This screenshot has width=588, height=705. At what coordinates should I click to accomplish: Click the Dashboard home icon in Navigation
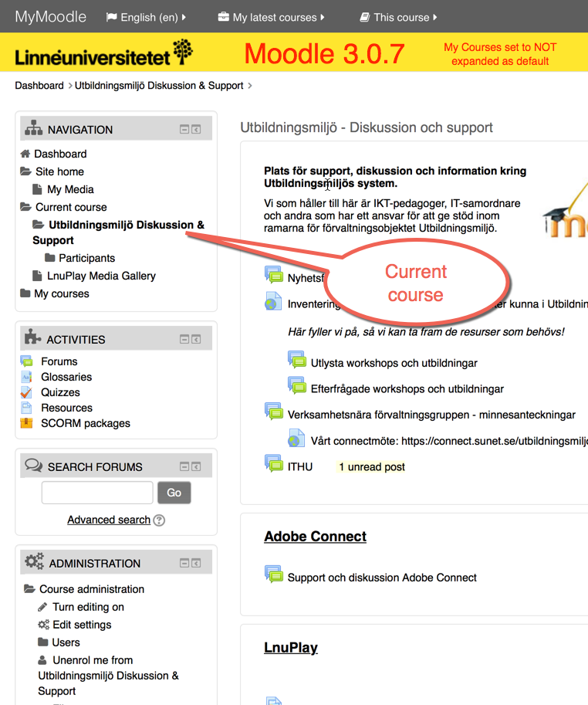(x=25, y=154)
